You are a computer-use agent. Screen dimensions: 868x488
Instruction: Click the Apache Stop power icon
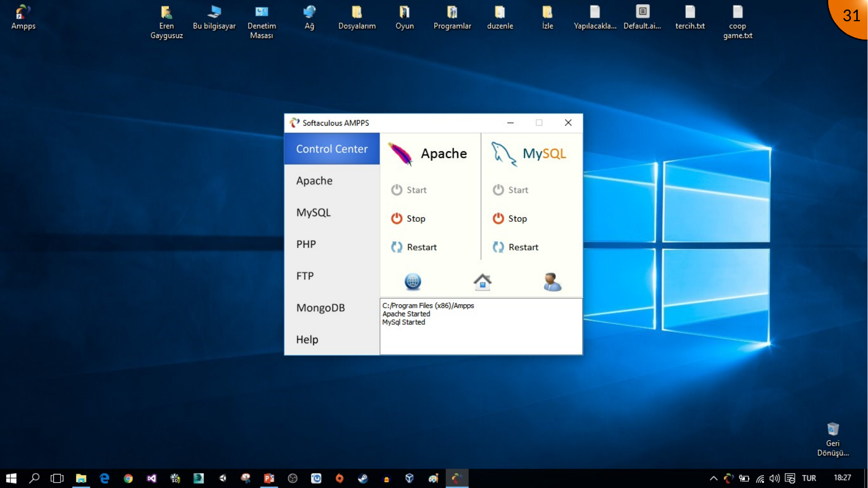click(397, 218)
